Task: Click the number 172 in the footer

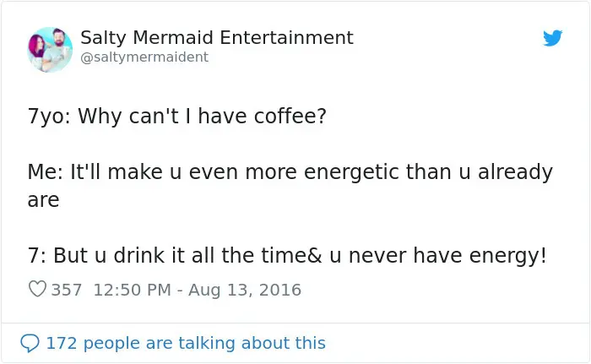Action: pos(62,343)
